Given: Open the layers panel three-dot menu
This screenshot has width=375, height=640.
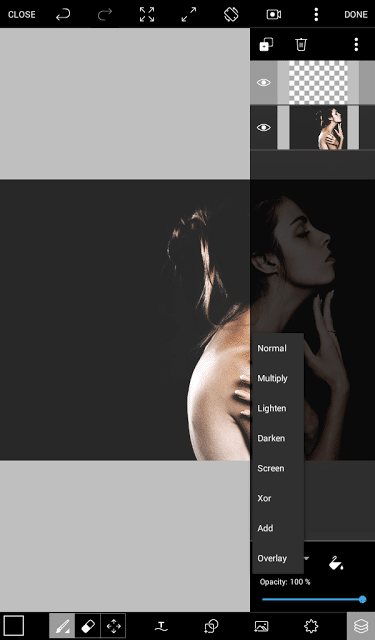Looking at the screenshot, I should click(x=356, y=44).
